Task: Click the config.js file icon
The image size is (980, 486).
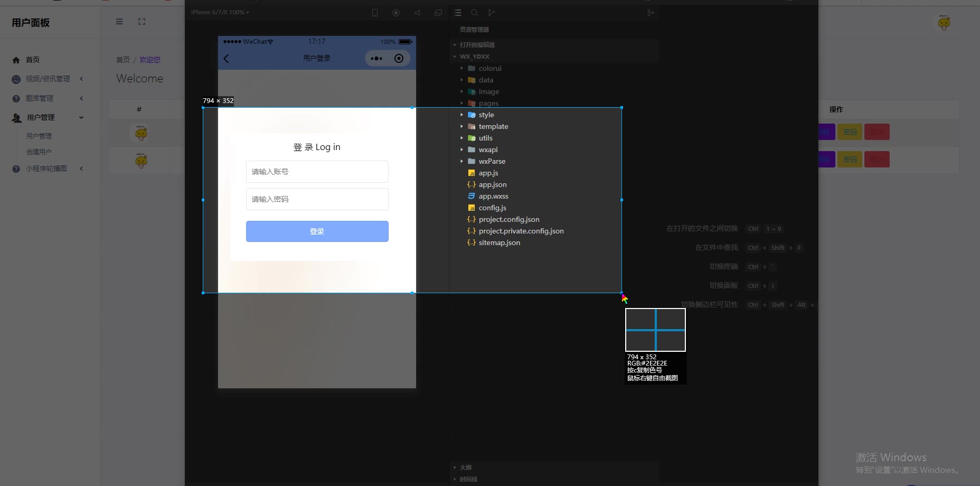Action: pyautogui.click(x=472, y=208)
